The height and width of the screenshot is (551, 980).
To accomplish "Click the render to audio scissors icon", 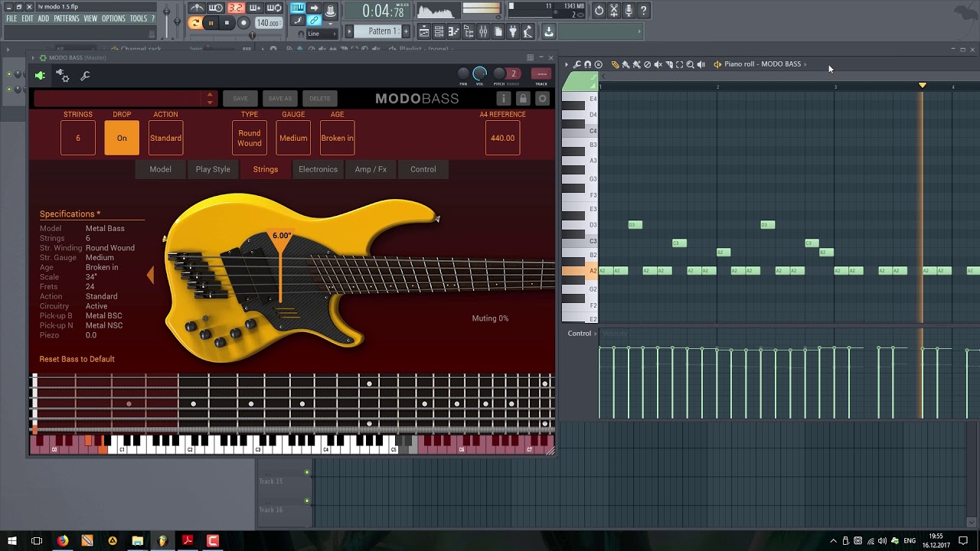I will (x=613, y=10).
